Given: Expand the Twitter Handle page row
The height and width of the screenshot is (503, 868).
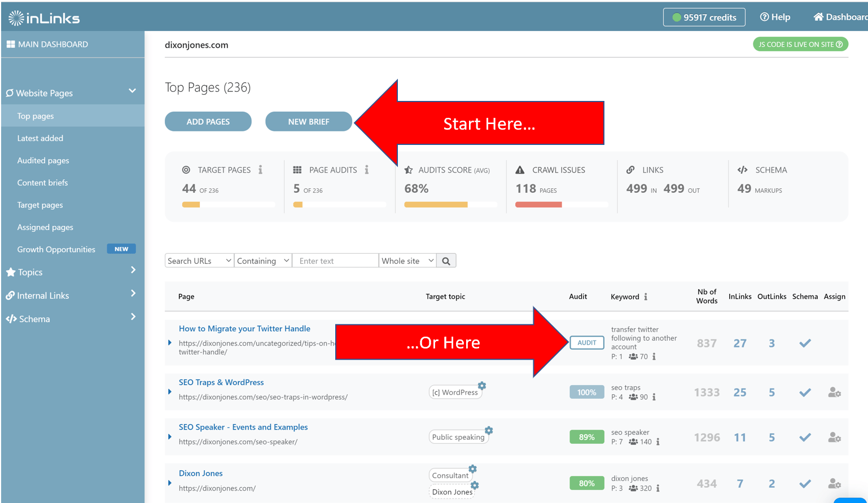Looking at the screenshot, I should [170, 342].
